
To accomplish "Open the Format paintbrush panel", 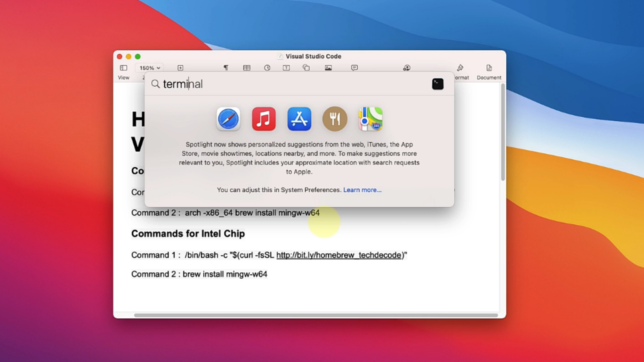I will (460, 68).
